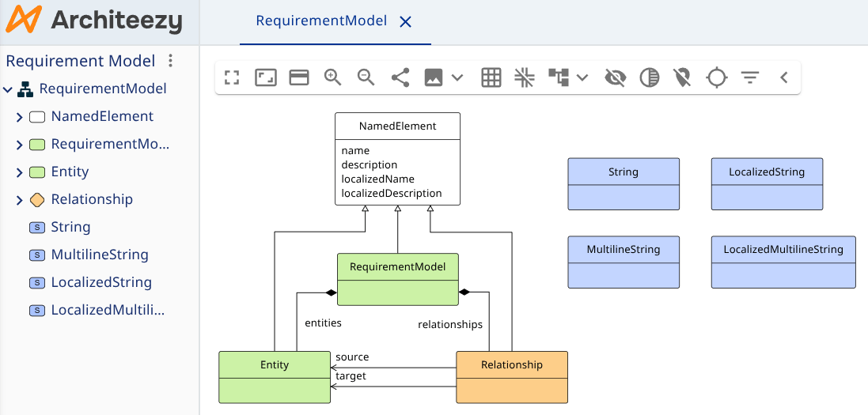The height and width of the screenshot is (415, 868).
Task: Open the Requirement Model three-dot menu
Action: 170,61
